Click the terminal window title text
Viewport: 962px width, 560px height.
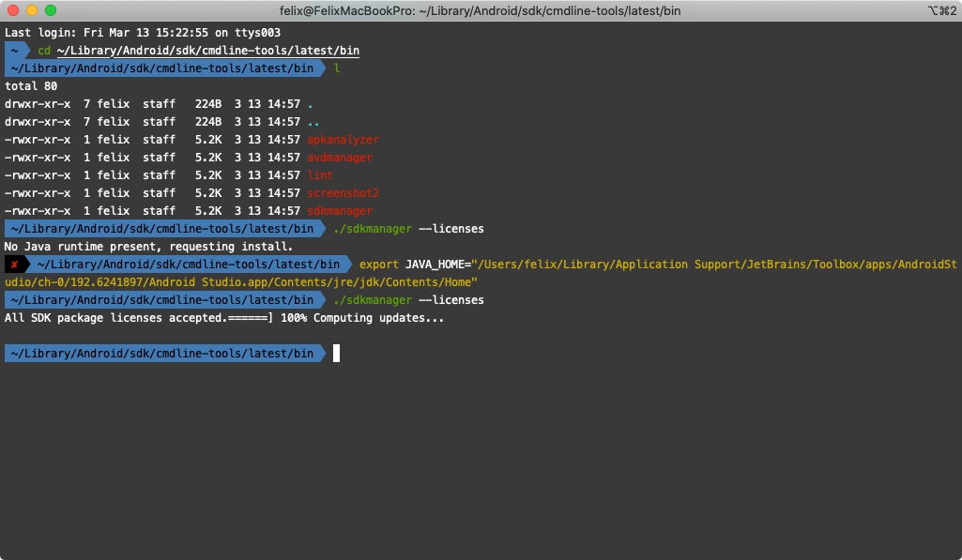point(480,10)
